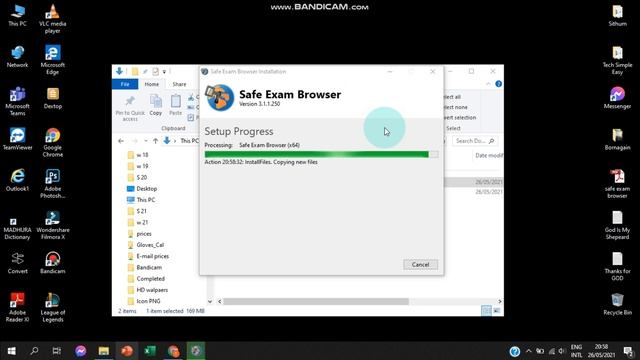The height and width of the screenshot is (360, 640).
Task: Open Network desktop icon
Action: [18, 57]
